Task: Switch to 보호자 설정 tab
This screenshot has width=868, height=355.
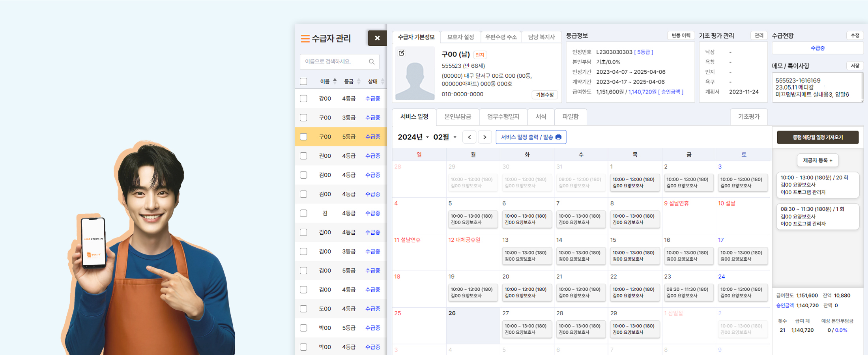Action: coord(460,37)
